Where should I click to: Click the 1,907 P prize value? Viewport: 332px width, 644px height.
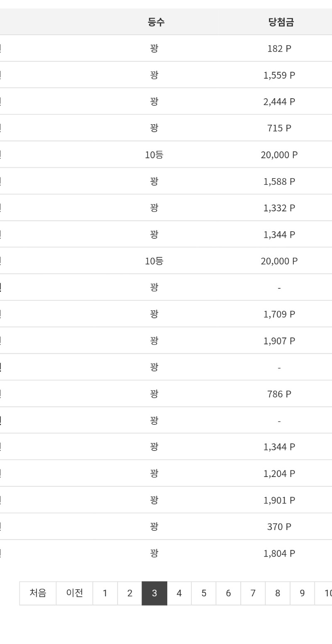(x=279, y=340)
